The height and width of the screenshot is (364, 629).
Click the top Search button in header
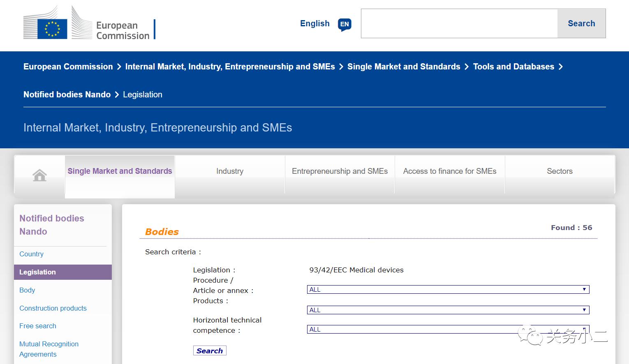[x=581, y=24]
